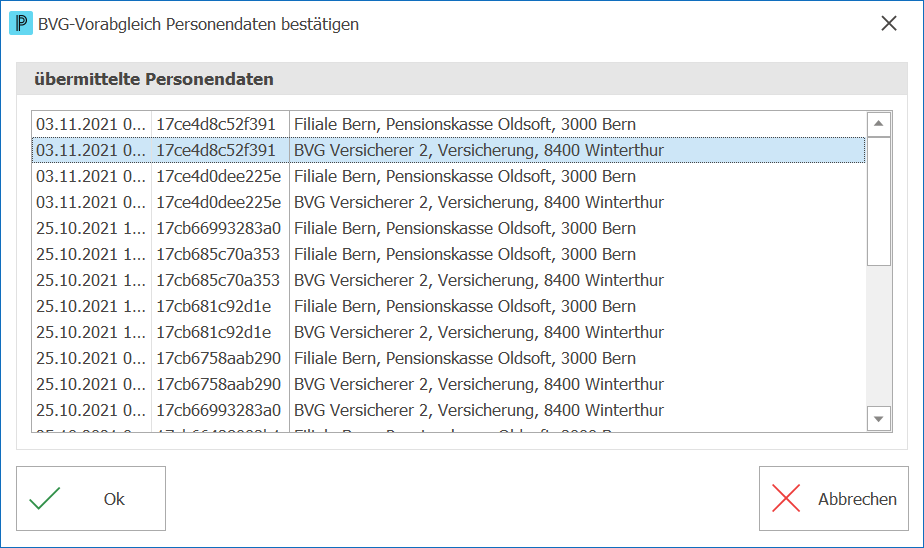Image resolution: width=924 pixels, height=548 pixels.
Task: Select the 17cb681c92d1e BVG Versicherer 2 entry
Action: click(x=448, y=332)
